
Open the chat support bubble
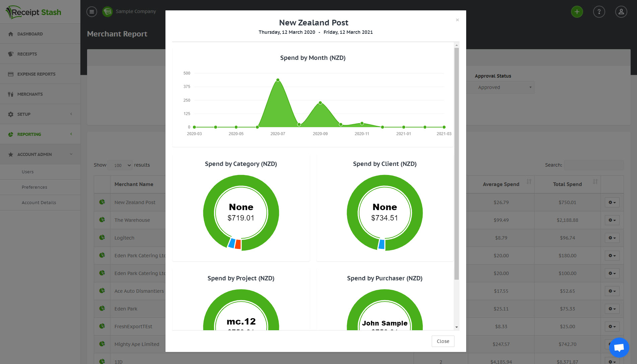coord(619,348)
